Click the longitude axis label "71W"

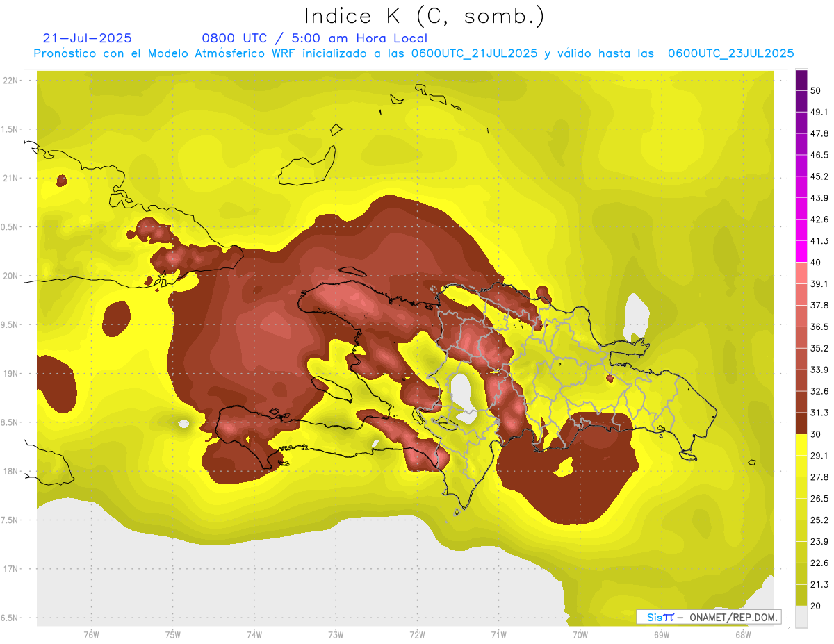coord(498,635)
